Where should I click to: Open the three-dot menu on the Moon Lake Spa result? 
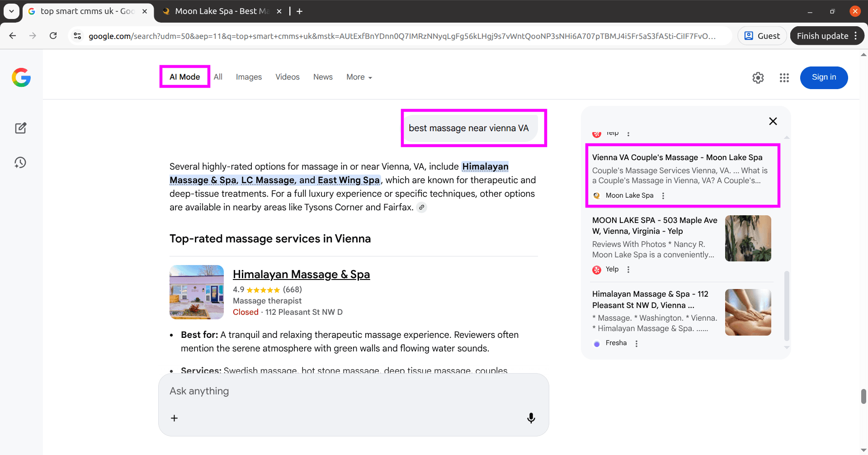tap(663, 195)
